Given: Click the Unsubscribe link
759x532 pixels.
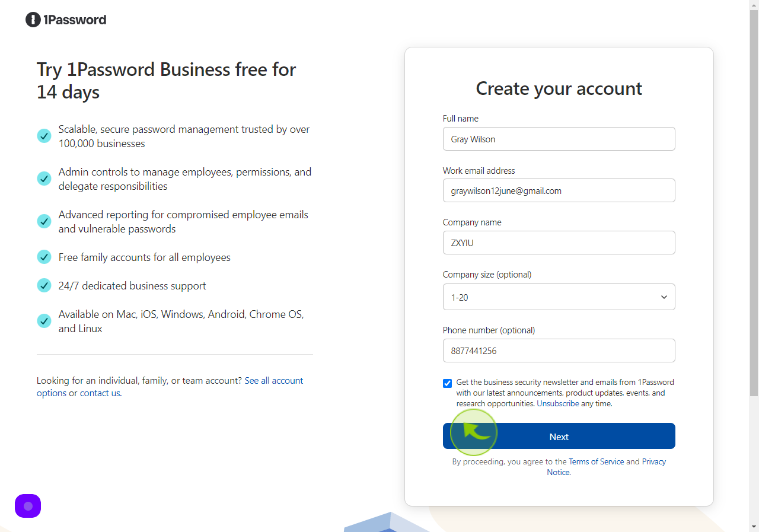Looking at the screenshot, I should [558, 404].
